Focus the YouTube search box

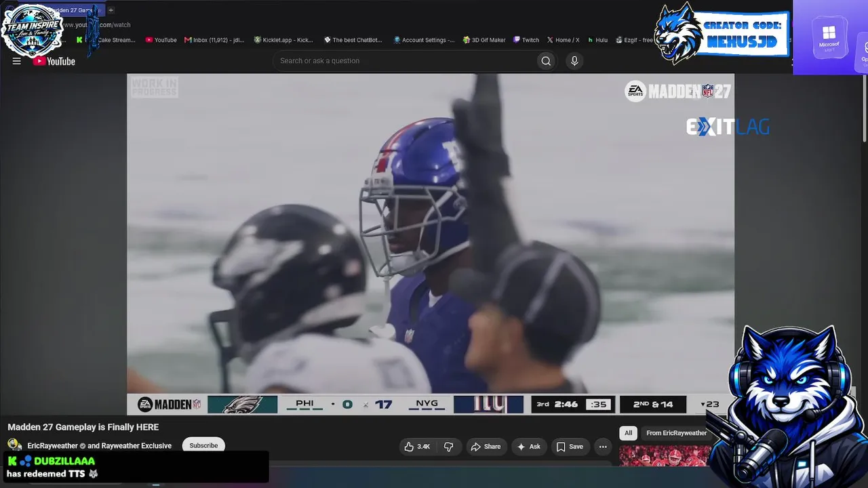pos(404,61)
